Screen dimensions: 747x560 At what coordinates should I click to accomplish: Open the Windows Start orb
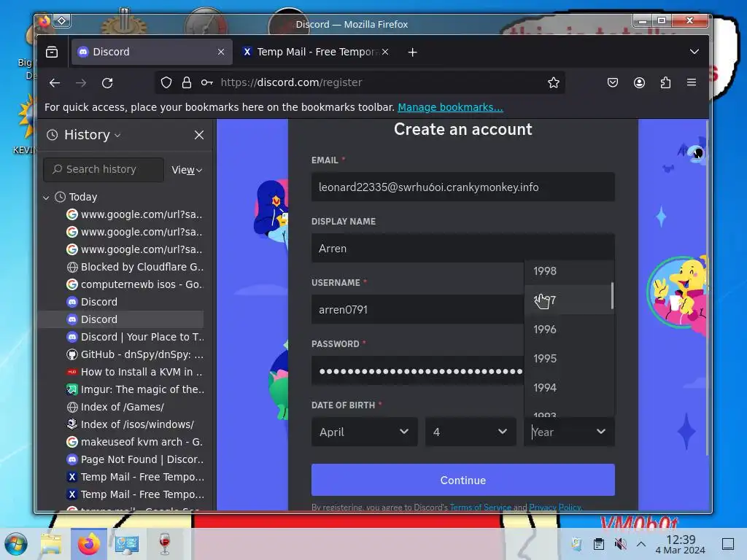[x=16, y=544]
